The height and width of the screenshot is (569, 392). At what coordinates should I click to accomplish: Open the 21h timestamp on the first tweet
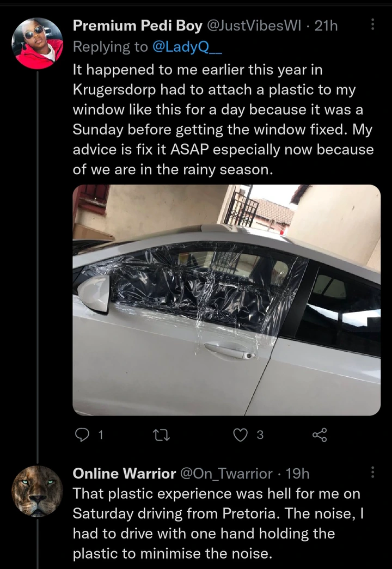[x=327, y=25]
